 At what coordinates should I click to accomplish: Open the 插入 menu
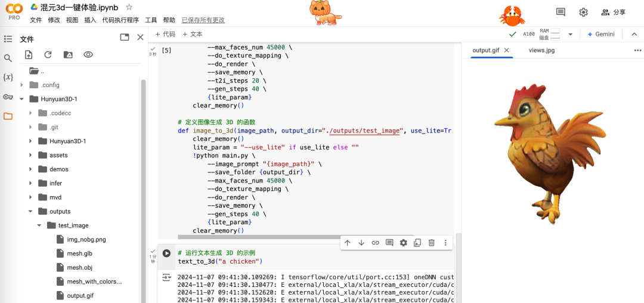pyautogui.click(x=90, y=20)
